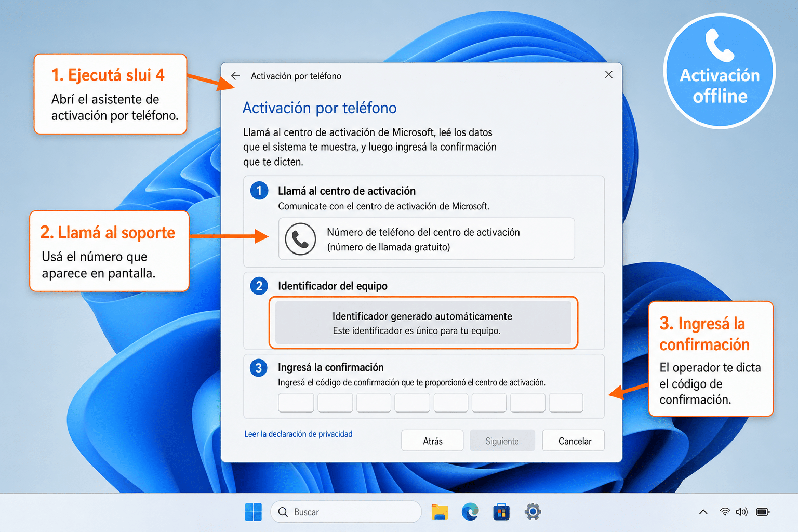Image resolution: width=798 pixels, height=532 pixels.
Task: Click the seventh confirmation code box
Action: 528,403
